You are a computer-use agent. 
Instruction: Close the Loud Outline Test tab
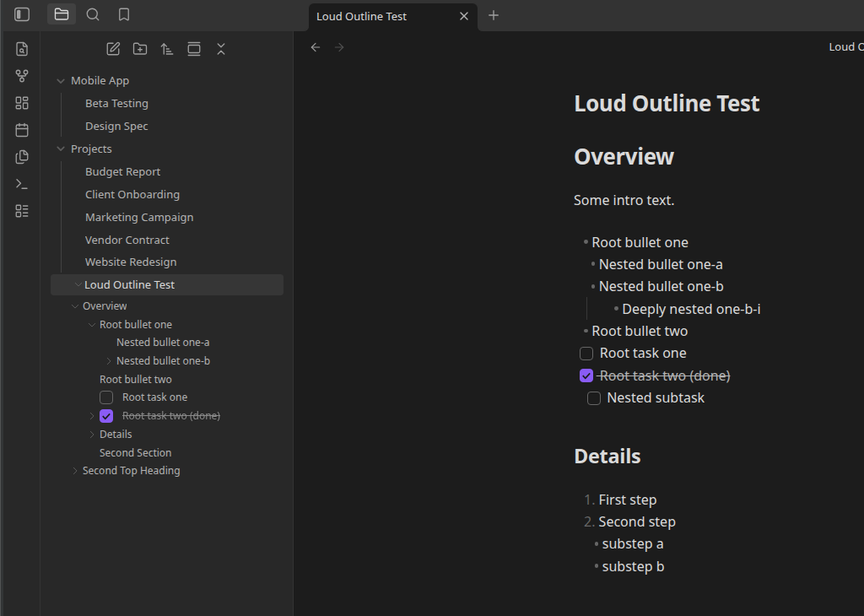pyautogui.click(x=464, y=17)
